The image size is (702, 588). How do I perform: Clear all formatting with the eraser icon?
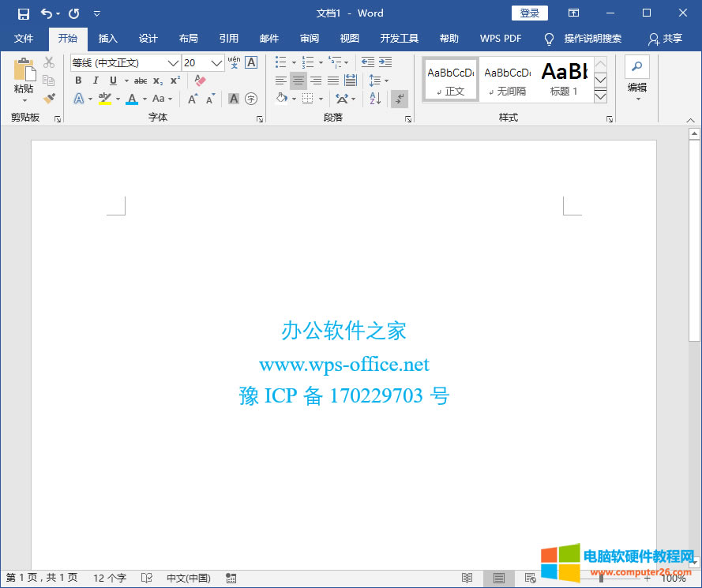199,80
